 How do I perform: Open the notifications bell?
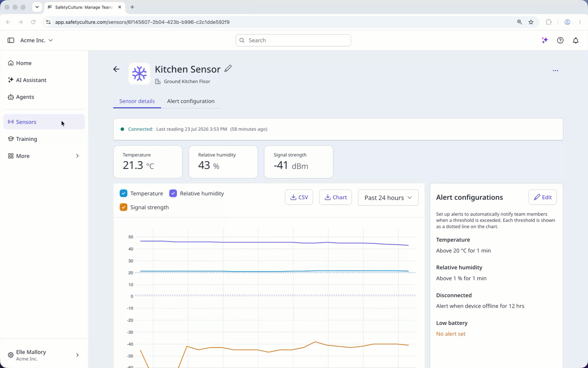(575, 40)
